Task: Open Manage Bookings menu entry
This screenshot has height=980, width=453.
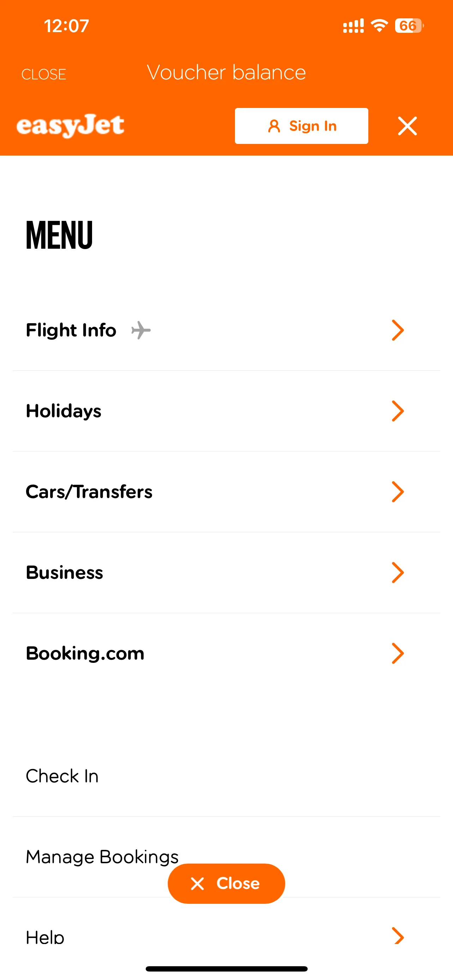Action: (102, 857)
